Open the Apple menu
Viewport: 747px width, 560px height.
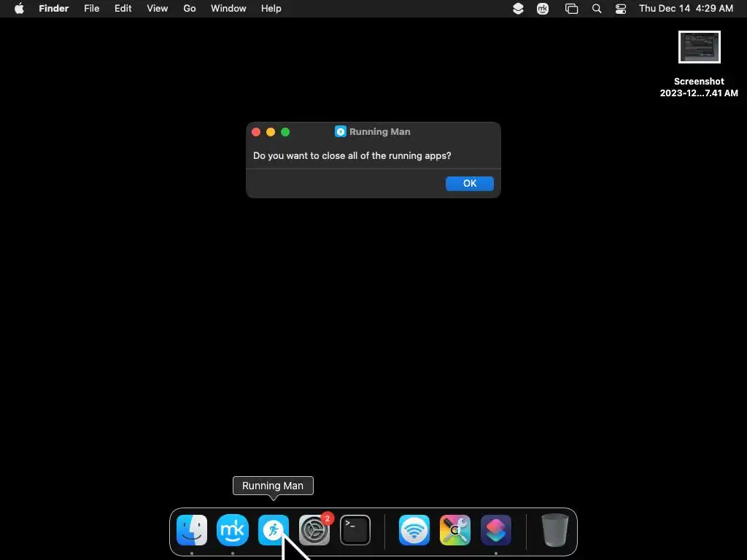pos(19,9)
